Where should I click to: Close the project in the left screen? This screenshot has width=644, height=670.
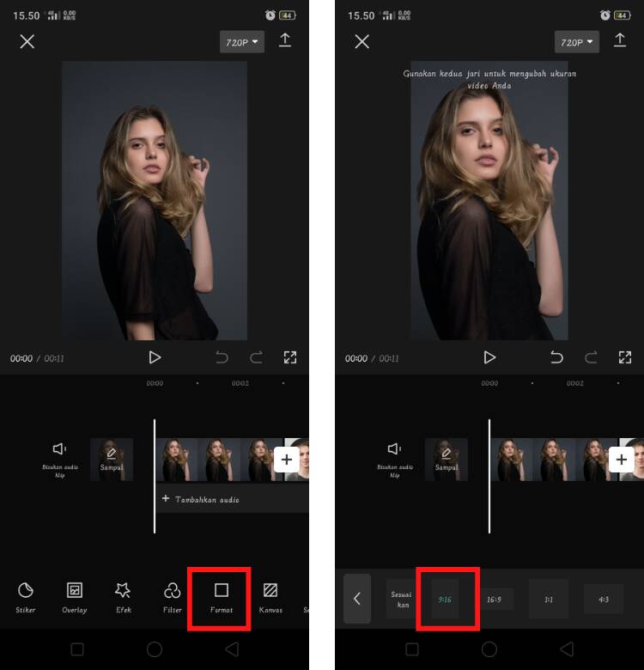(x=27, y=41)
